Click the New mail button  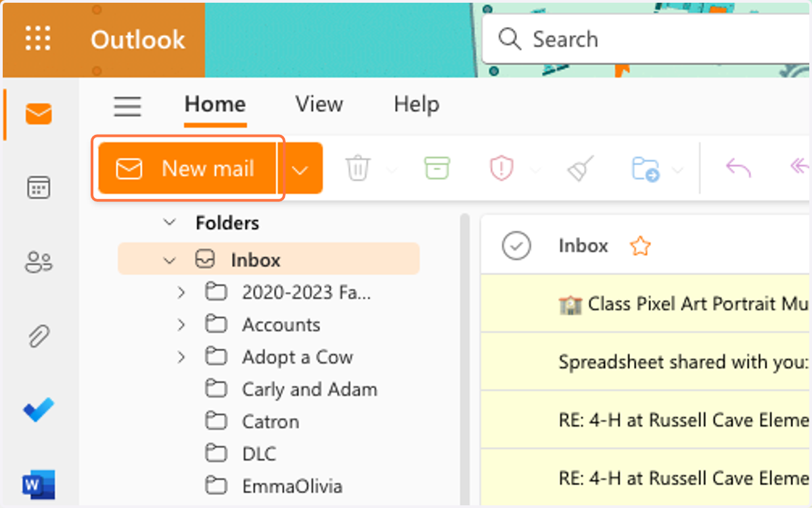pos(187,169)
